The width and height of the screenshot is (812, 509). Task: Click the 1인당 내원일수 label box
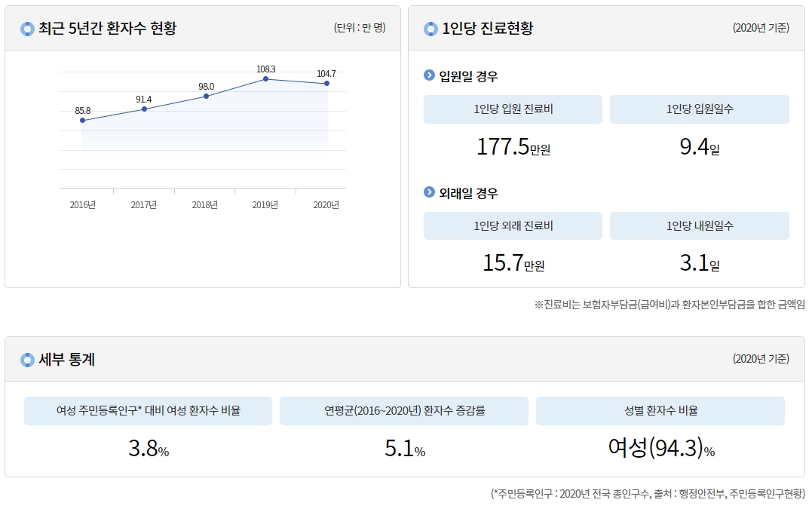point(700,225)
